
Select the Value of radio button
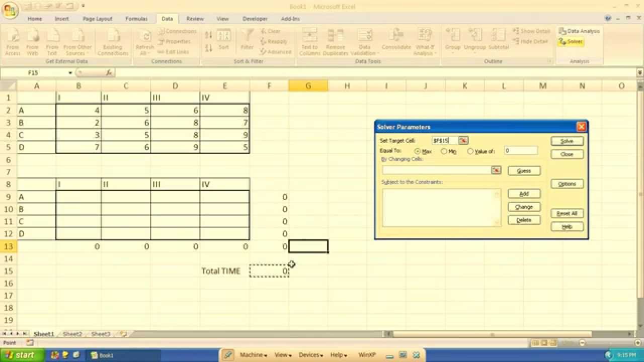pos(470,151)
